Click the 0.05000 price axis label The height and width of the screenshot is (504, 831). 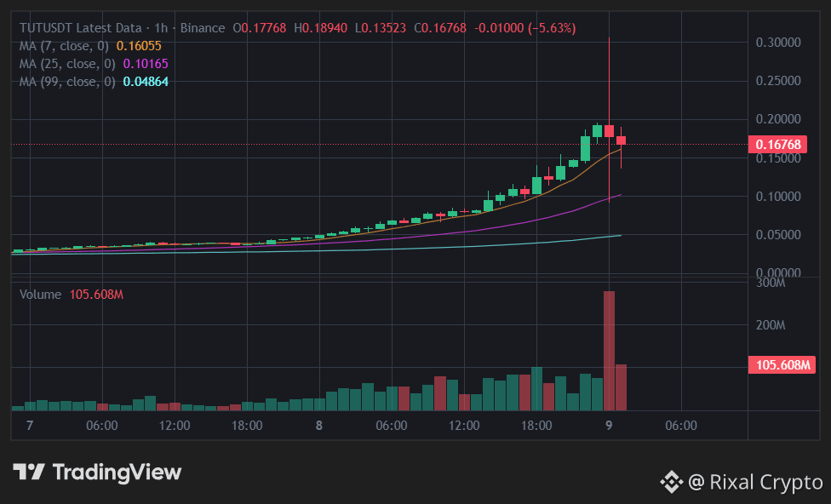pyautogui.click(x=778, y=235)
